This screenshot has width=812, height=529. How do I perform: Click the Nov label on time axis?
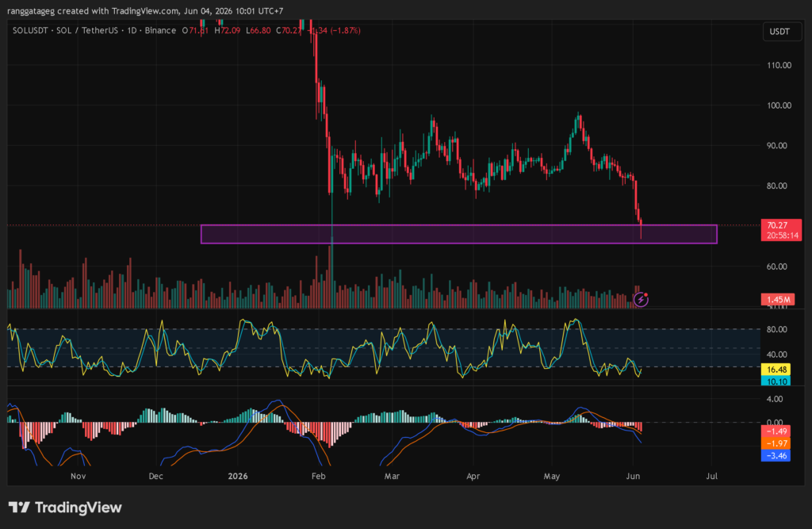point(79,476)
